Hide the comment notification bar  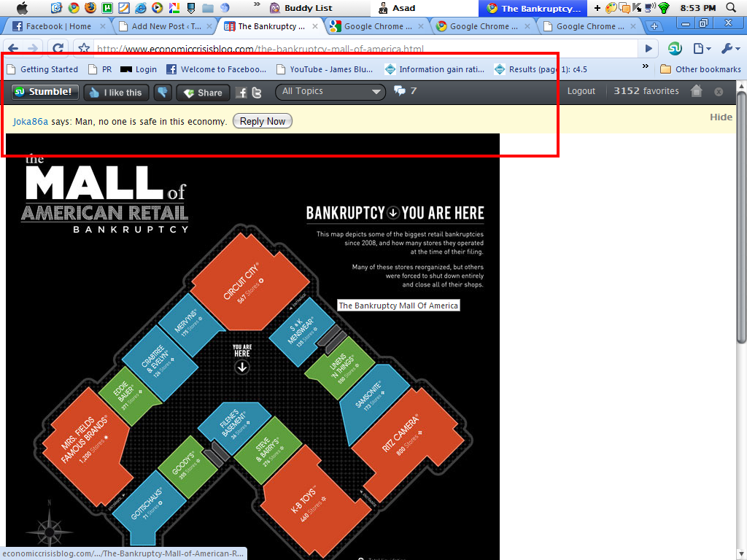721,117
